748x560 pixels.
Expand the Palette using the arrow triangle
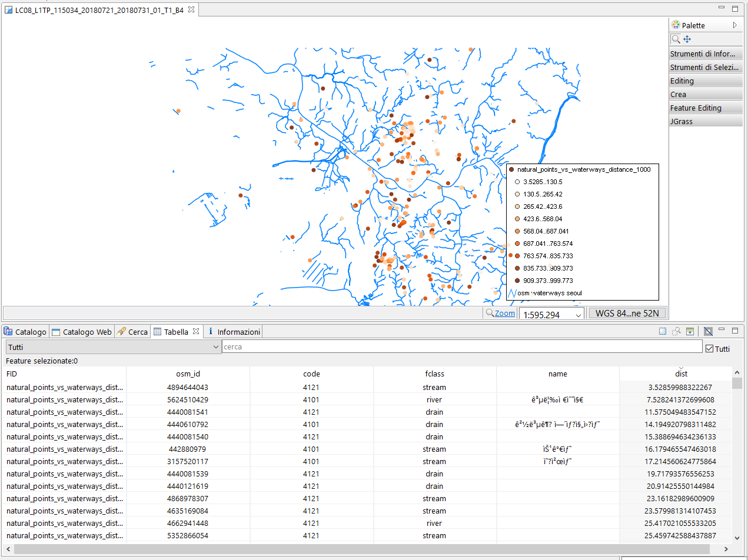tap(734, 25)
